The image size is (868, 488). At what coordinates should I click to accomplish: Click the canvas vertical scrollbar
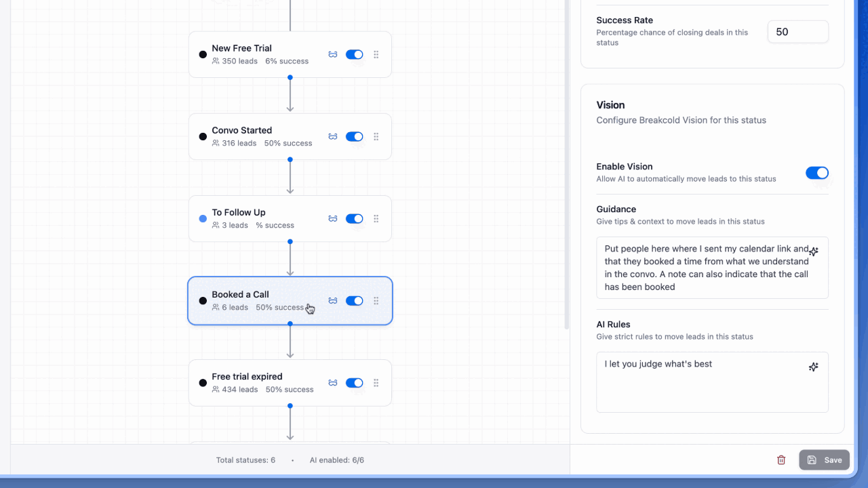[x=567, y=165]
